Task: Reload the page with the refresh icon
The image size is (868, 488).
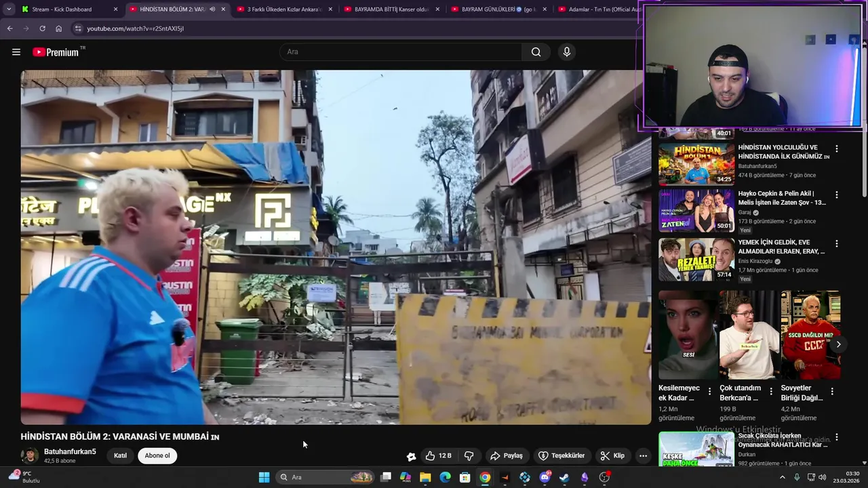Action: pos(42,28)
